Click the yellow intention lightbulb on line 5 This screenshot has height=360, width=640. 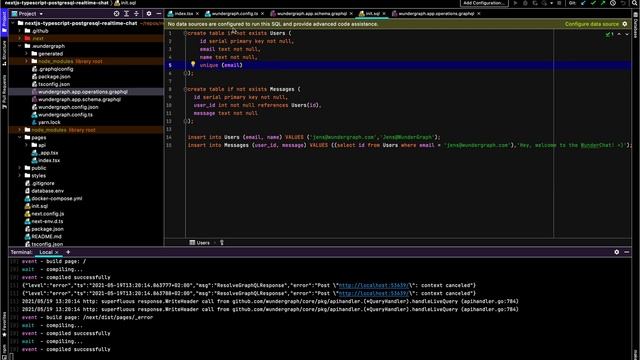click(193, 64)
